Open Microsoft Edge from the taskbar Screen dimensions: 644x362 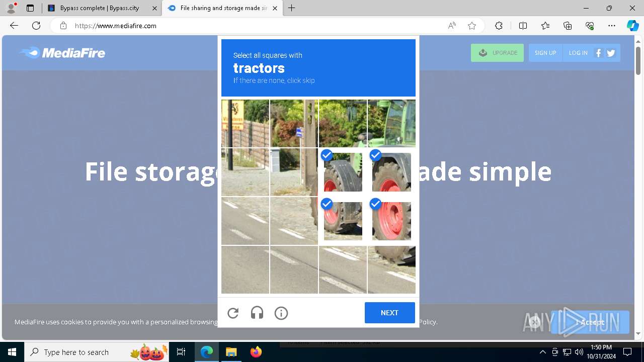[x=207, y=352]
